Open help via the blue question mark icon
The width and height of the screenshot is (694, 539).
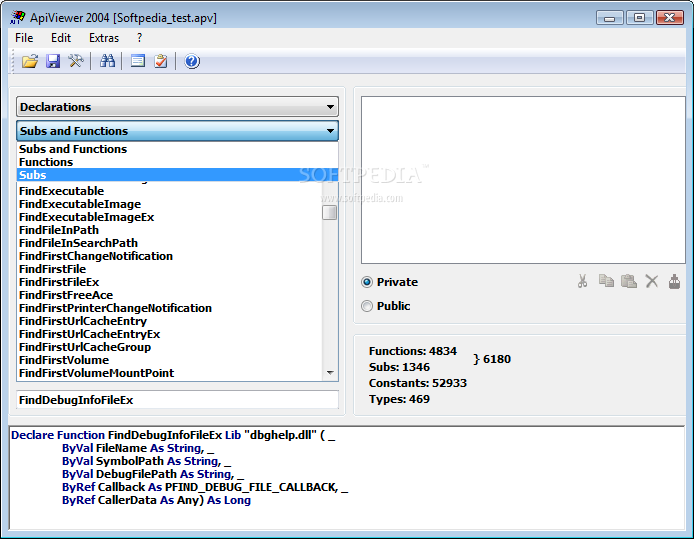pos(192,61)
